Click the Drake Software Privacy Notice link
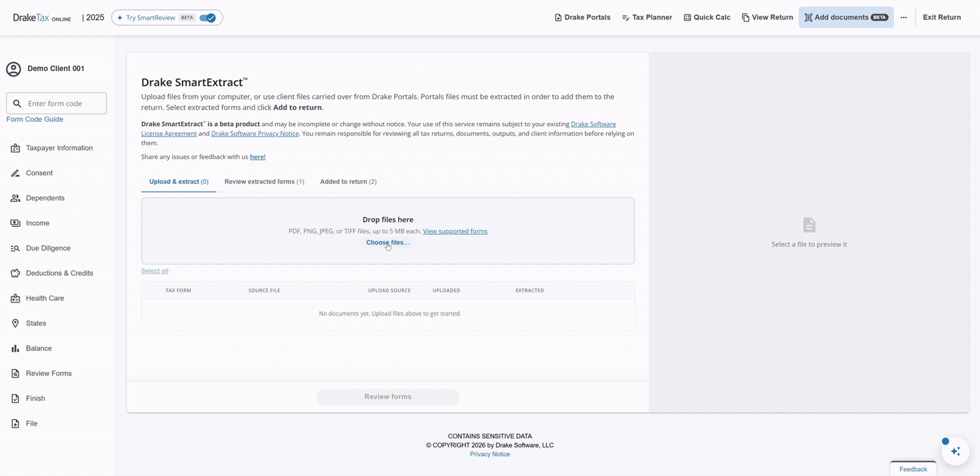The image size is (980, 476). point(255,134)
